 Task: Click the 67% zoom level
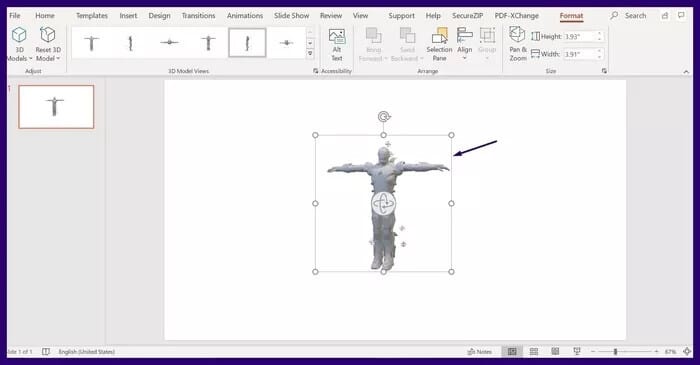click(x=670, y=352)
